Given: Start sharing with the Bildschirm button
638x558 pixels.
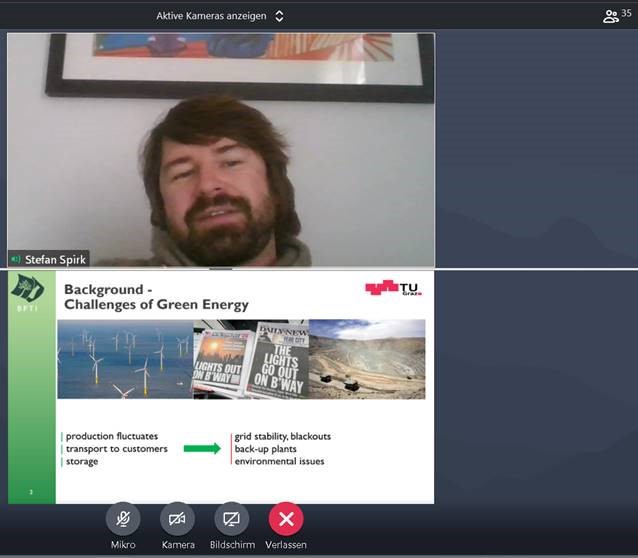Looking at the screenshot, I should click(x=232, y=519).
